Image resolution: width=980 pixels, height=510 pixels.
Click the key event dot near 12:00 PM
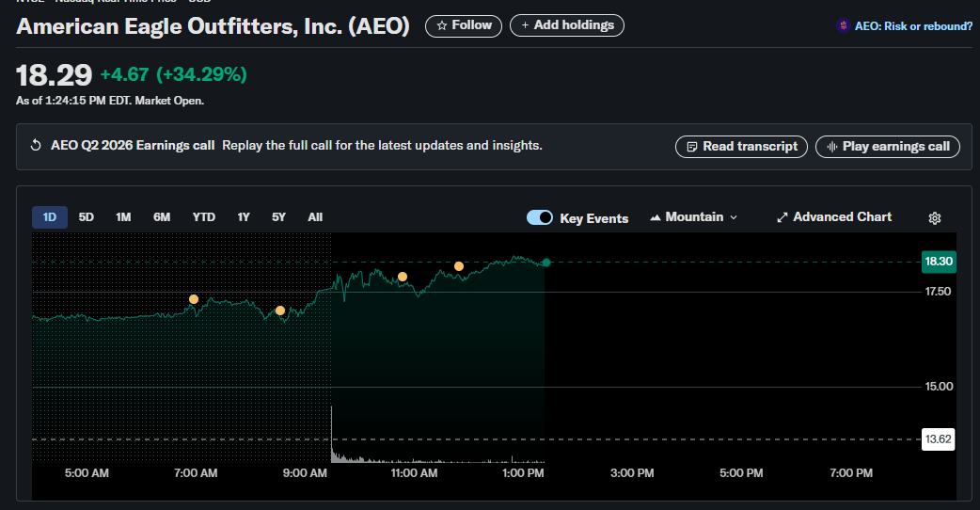pyautogui.click(x=459, y=266)
